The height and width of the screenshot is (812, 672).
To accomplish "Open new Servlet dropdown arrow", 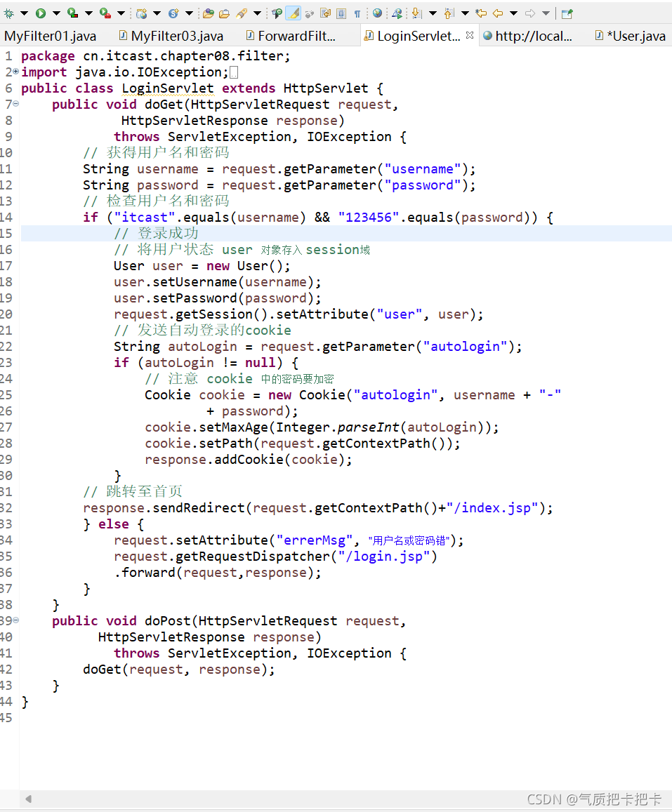I will pos(189,13).
